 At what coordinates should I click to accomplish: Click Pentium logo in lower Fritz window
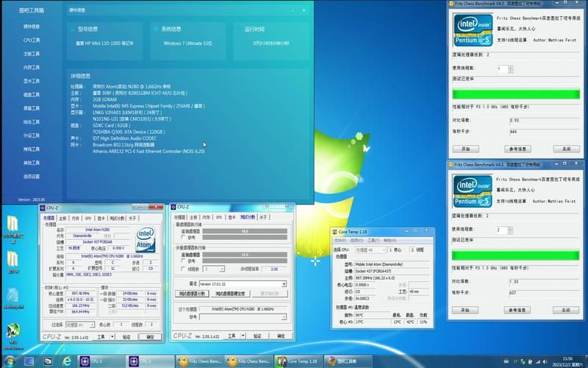(x=473, y=191)
